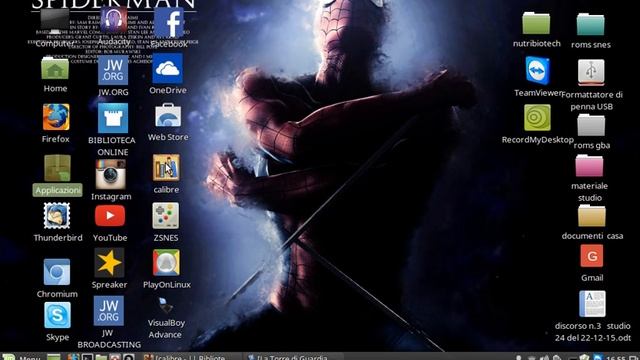Open the Spreaker star icon
Viewport: 640px width, 360px height.
point(109,263)
